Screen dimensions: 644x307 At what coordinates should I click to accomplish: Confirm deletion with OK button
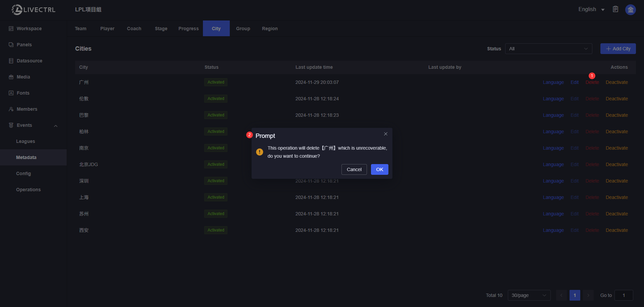[379, 169]
